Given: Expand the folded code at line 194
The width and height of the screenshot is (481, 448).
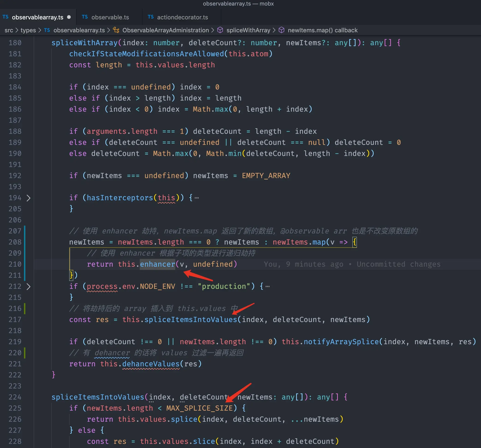Looking at the screenshot, I should 29,198.
